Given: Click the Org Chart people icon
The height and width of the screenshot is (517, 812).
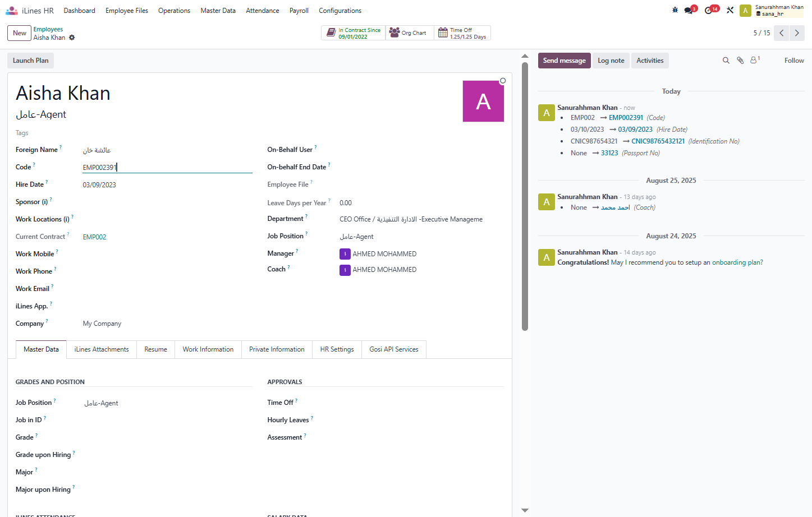Looking at the screenshot, I should 394,33.
